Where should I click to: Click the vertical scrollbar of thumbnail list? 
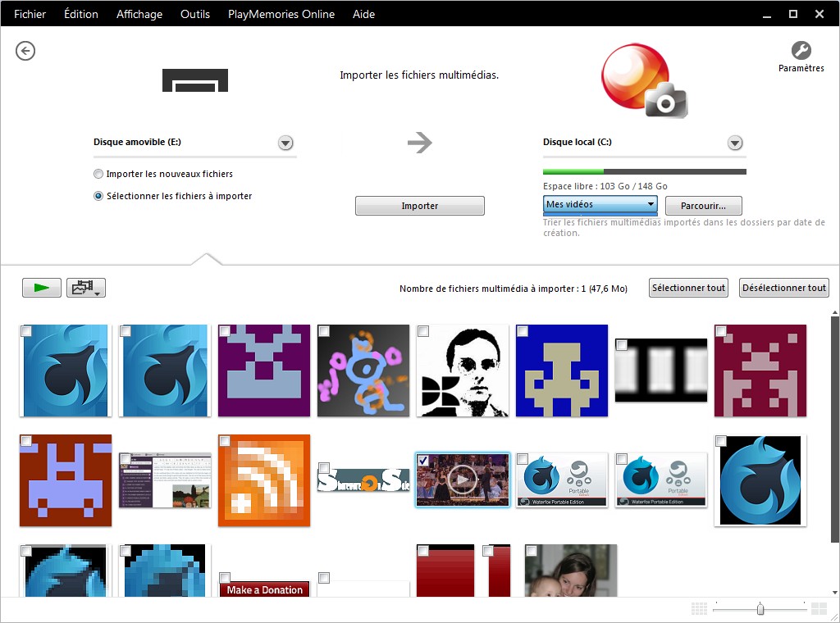pos(834,428)
